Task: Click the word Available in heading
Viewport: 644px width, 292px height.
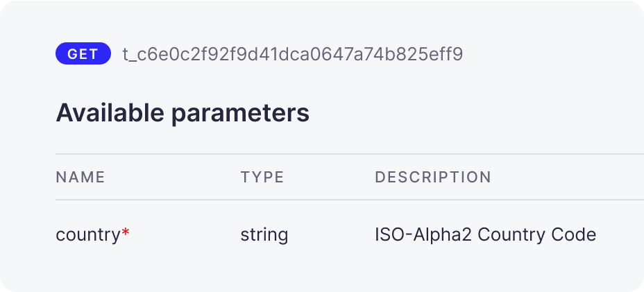Action: click(110, 112)
